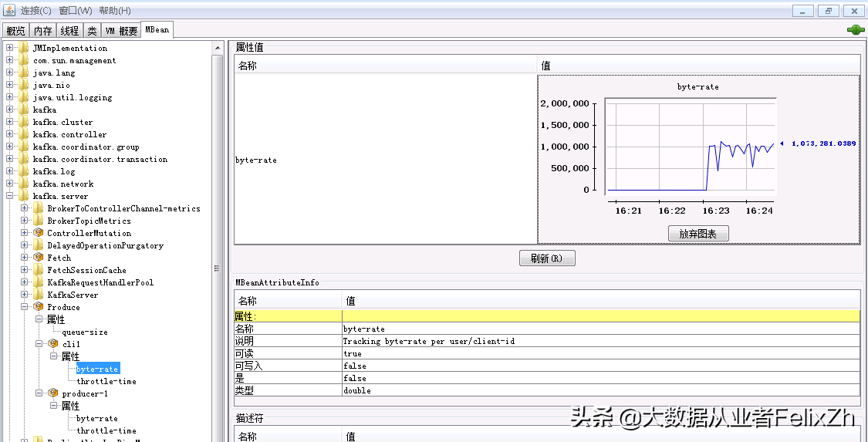This screenshot has height=442, width=868.
Task: Click the yellow 属性: header row
Action: [548, 316]
